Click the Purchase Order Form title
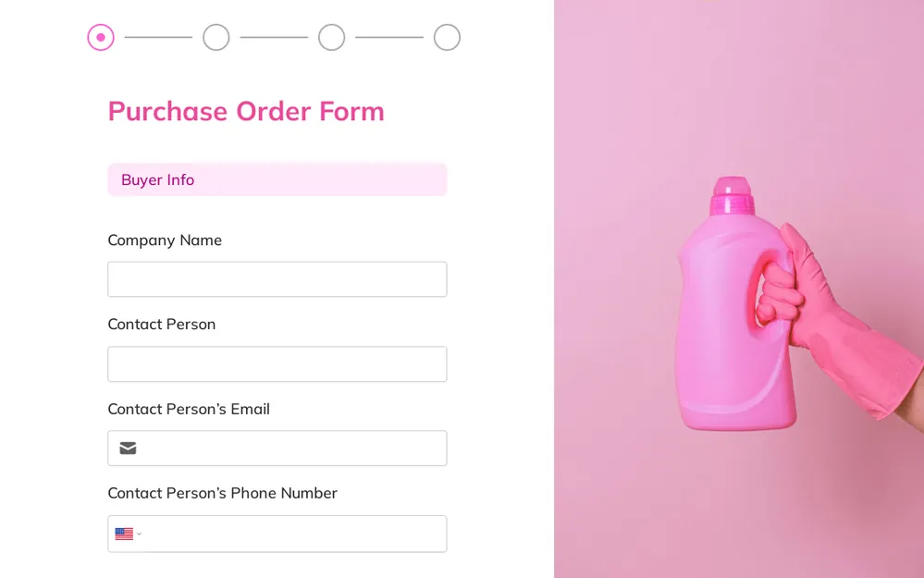The width and height of the screenshot is (924, 578). pos(246,111)
